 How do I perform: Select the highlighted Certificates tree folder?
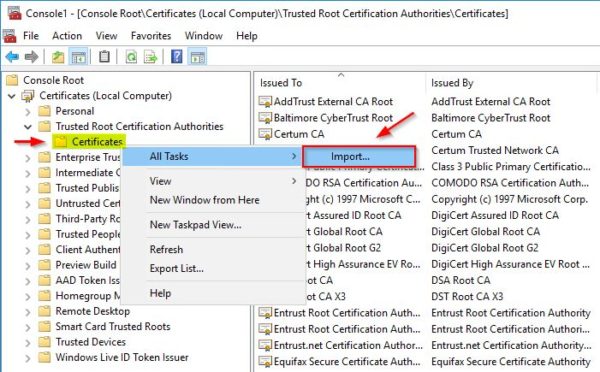(89, 142)
